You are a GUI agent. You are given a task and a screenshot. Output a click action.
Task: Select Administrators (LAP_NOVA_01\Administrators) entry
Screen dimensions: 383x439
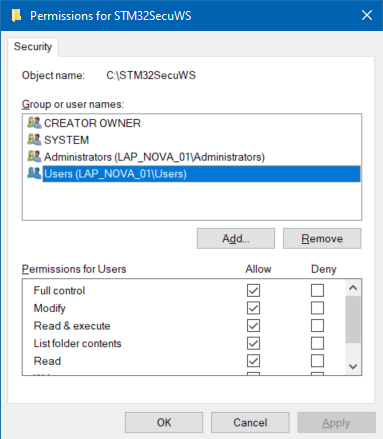(x=154, y=157)
